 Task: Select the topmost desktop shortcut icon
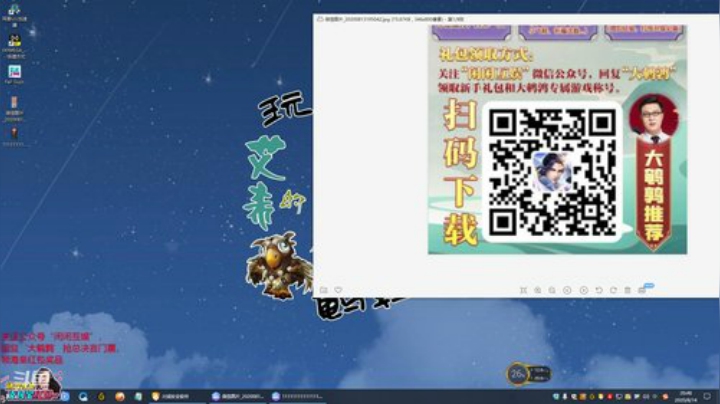point(14,15)
